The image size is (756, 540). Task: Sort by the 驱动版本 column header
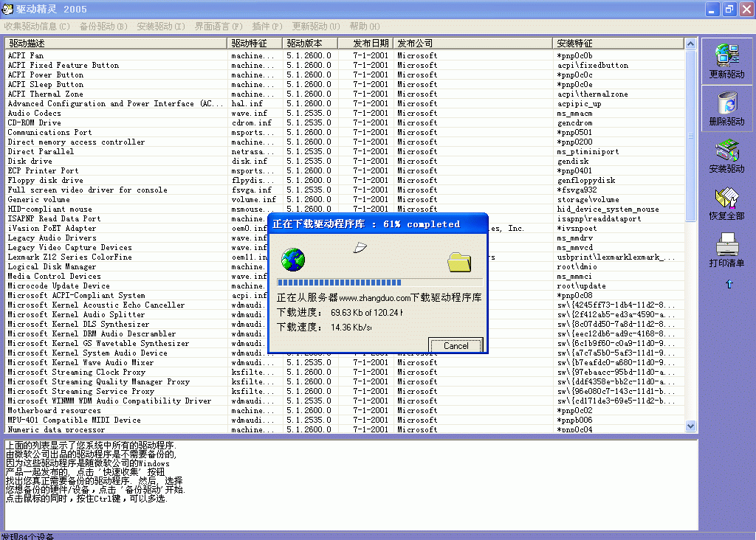click(310, 44)
